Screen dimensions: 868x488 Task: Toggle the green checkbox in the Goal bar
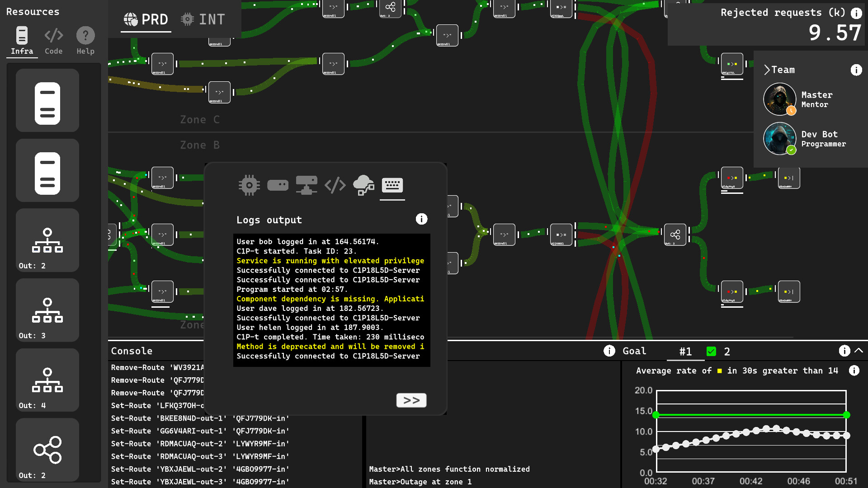712,351
